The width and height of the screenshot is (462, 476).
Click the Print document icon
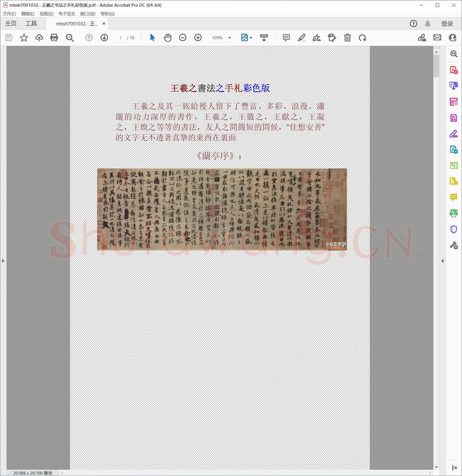[54, 38]
